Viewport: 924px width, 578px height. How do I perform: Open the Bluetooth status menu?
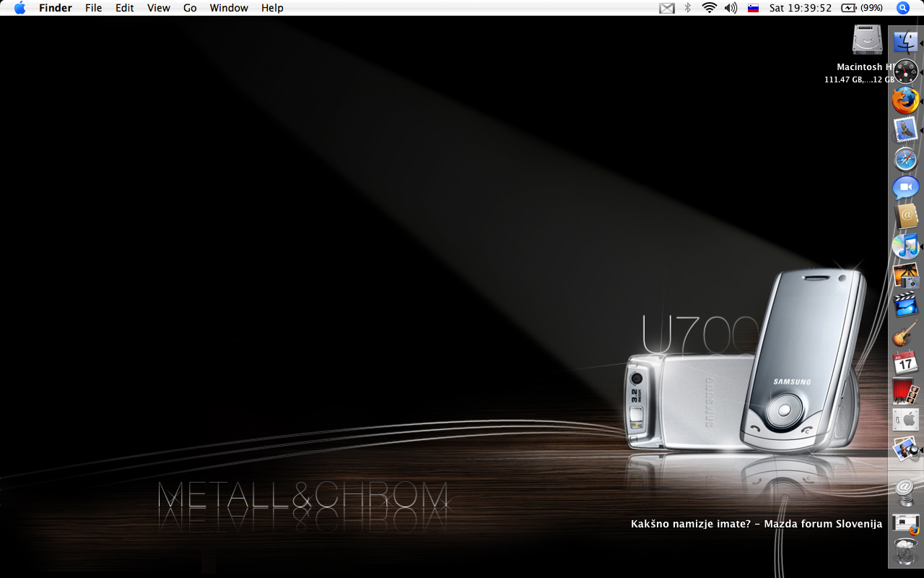(x=688, y=8)
